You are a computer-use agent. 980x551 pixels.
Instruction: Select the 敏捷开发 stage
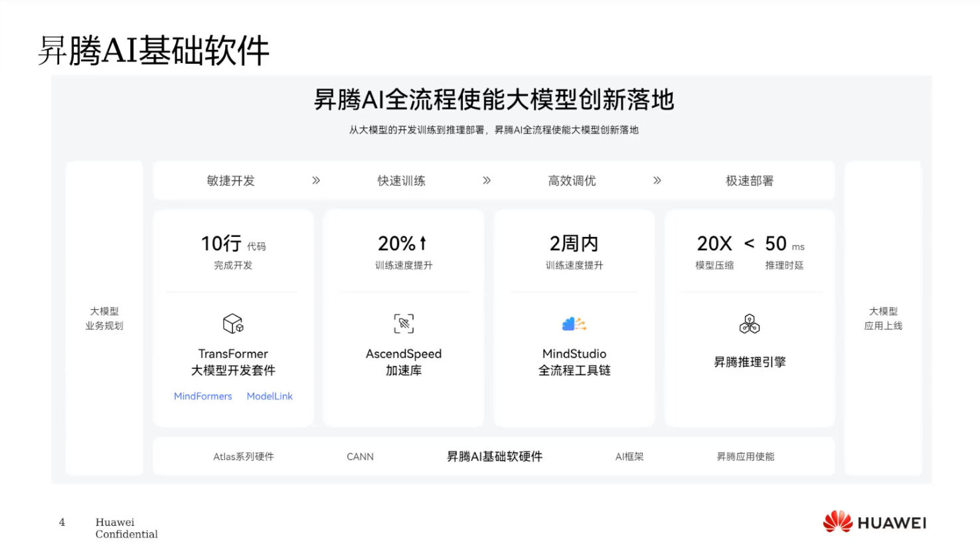[231, 181]
